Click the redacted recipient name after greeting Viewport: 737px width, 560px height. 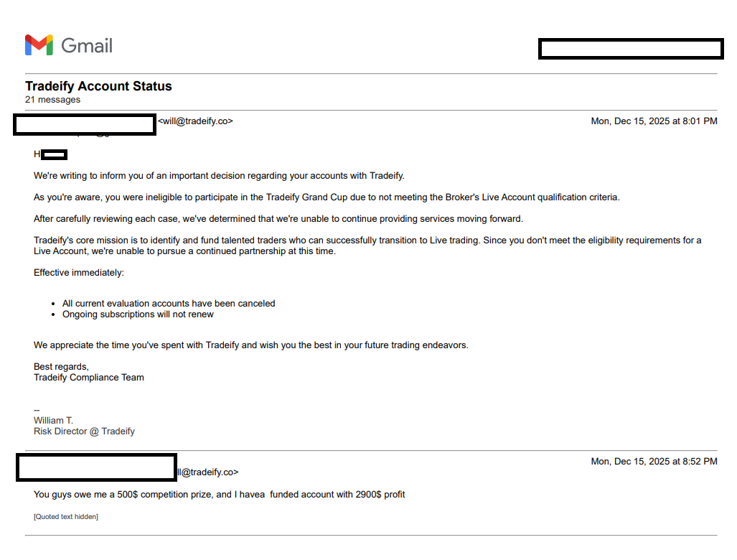(x=54, y=154)
